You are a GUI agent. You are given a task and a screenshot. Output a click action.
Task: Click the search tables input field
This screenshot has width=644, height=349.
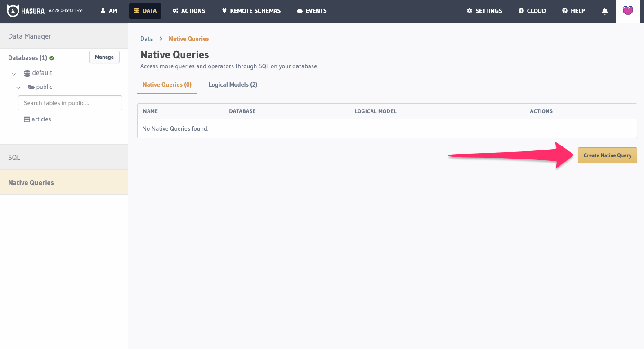click(x=70, y=103)
